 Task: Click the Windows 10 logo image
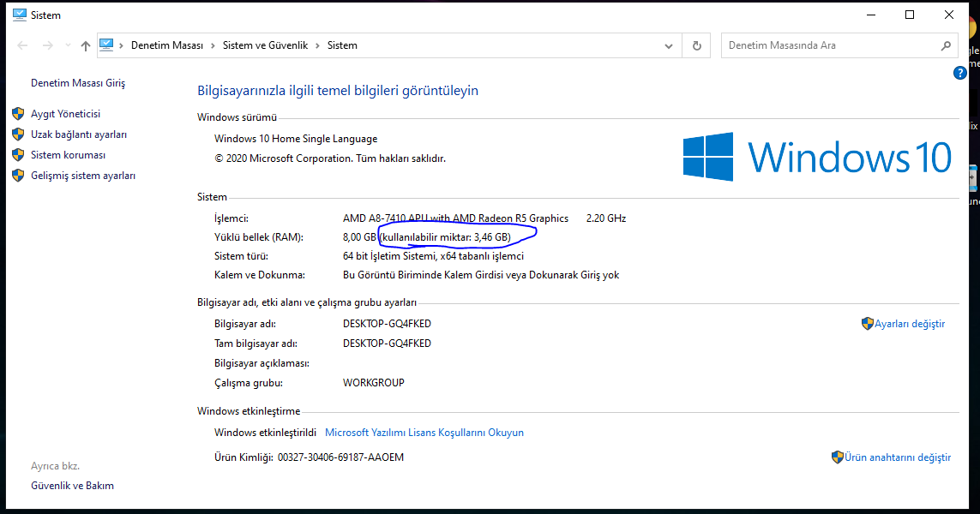[817, 156]
